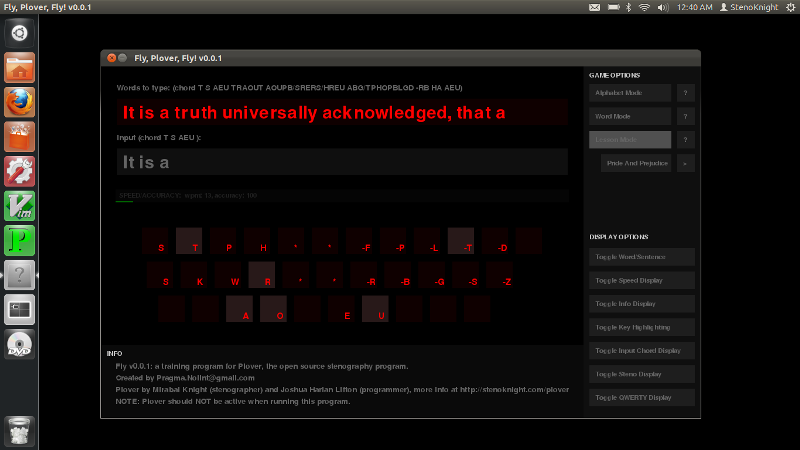Toggle Word/Sentence display
800x450 pixels.
coord(642,257)
